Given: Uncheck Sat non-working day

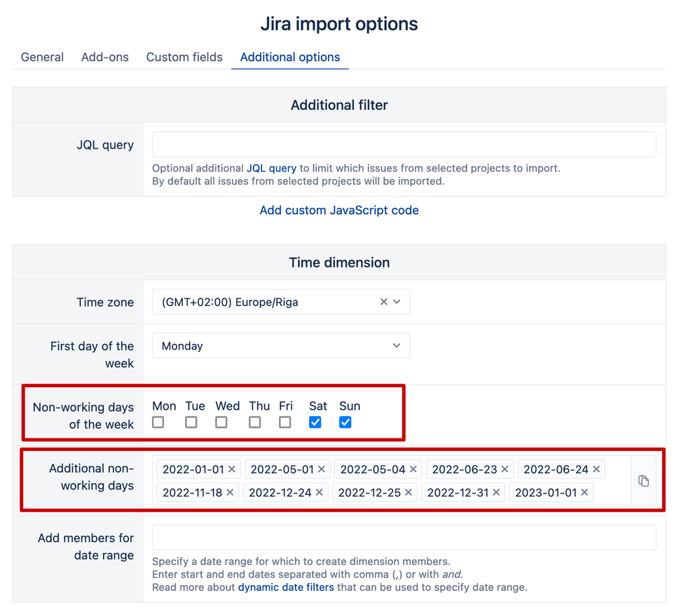Looking at the screenshot, I should (315, 422).
